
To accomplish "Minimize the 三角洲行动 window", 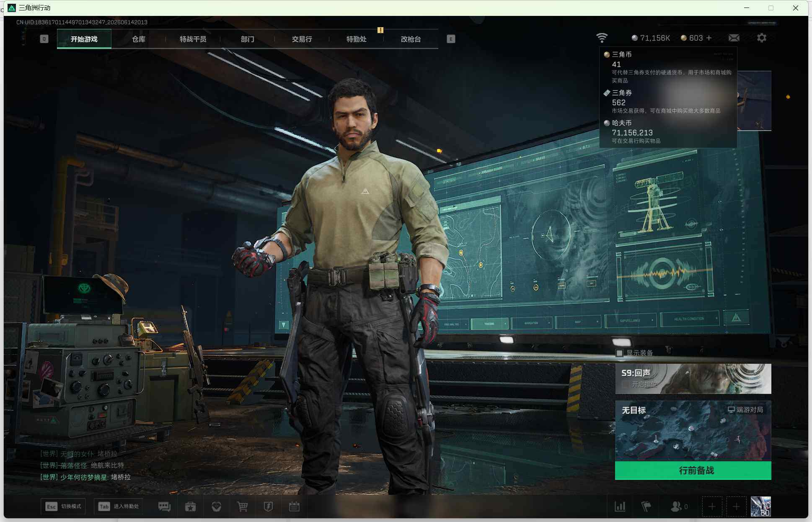I will tap(747, 8).
